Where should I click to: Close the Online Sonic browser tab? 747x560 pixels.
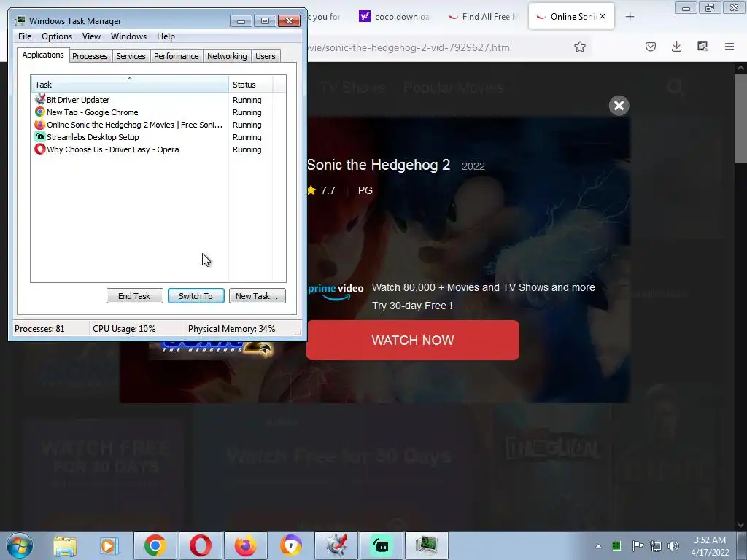(603, 16)
